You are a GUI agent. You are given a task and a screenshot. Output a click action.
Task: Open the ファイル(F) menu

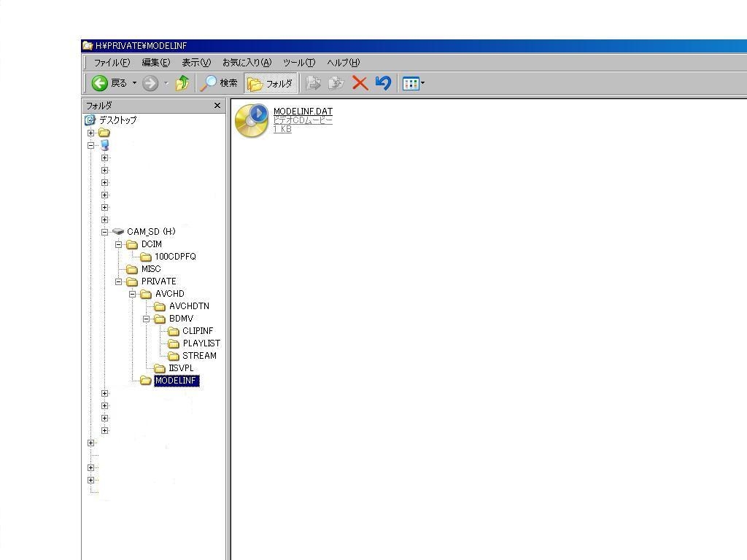pos(112,63)
